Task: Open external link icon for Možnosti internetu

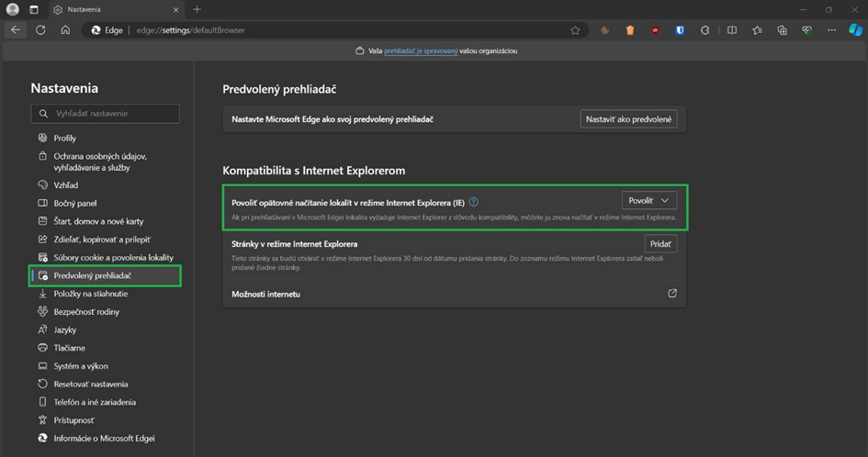Action: [x=672, y=294]
